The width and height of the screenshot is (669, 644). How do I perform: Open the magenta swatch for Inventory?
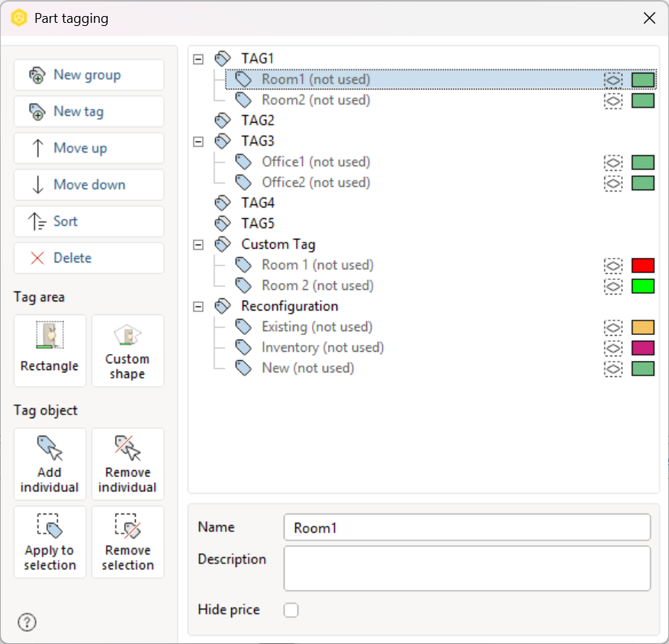point(643,348)
